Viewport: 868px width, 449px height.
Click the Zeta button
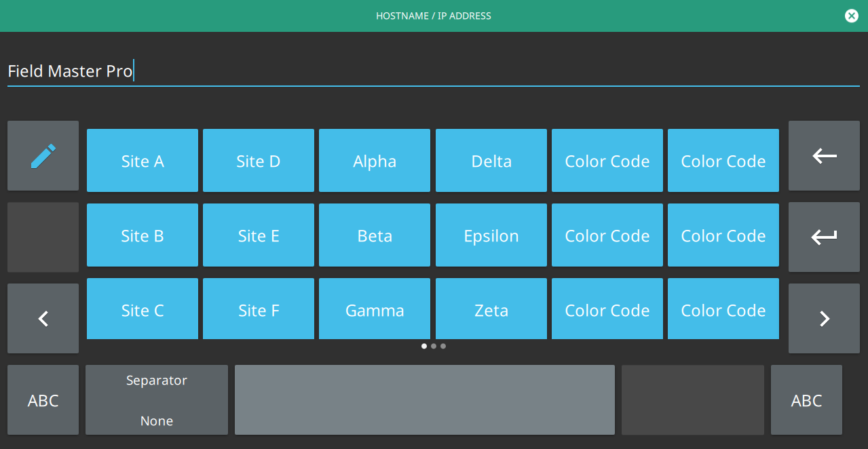click(x=491, y=309)
